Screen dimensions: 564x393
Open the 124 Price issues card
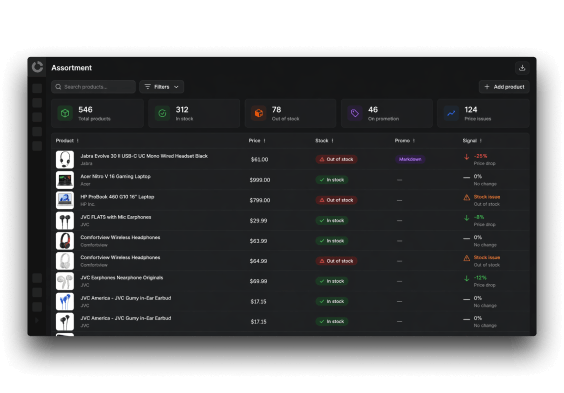(x=483, y=113)
